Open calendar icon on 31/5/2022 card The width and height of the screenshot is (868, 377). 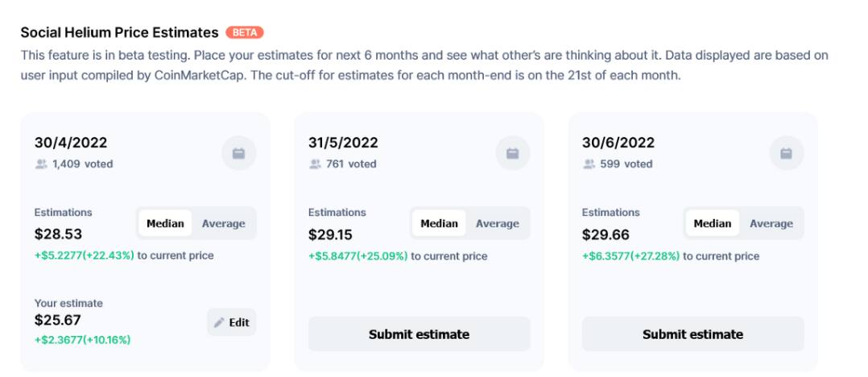coord(513,153)
